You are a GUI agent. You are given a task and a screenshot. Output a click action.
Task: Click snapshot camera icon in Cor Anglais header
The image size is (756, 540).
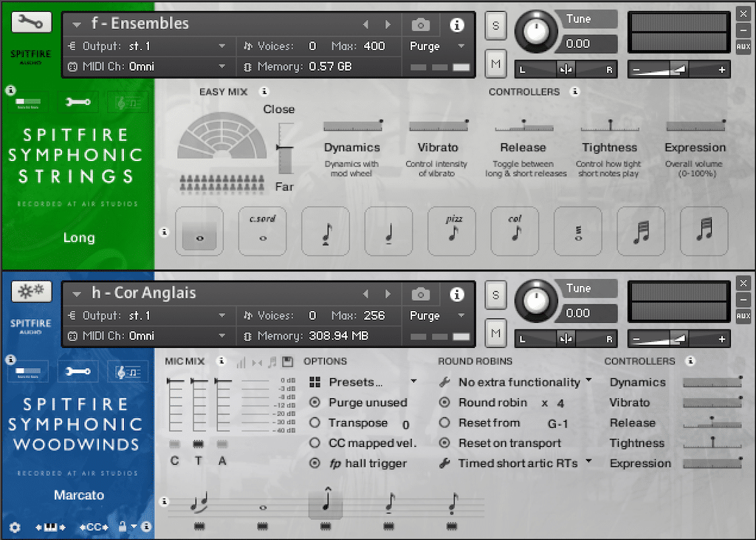420,294
